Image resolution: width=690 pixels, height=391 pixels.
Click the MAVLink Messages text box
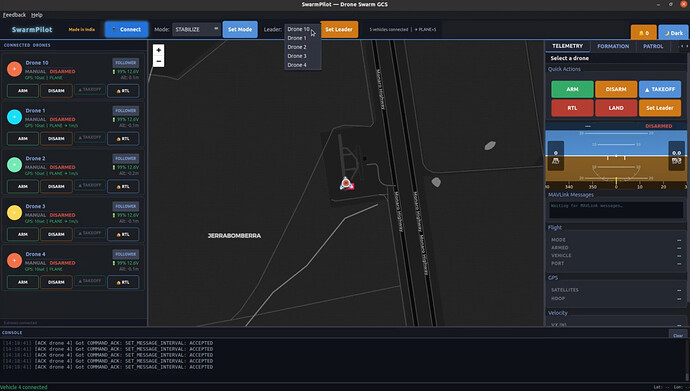coord(616,210)
